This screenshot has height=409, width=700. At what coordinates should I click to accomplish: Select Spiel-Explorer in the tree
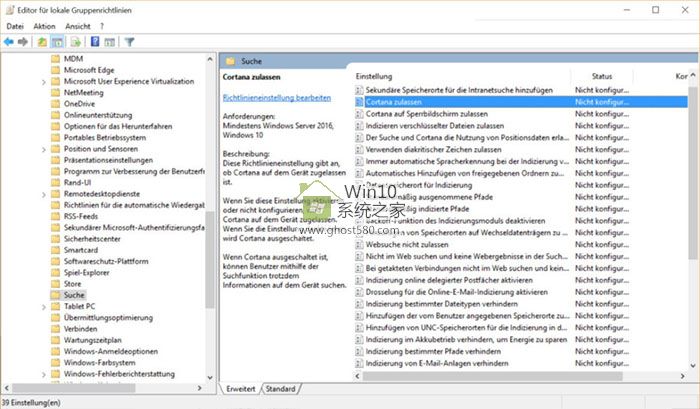point(87,272)
